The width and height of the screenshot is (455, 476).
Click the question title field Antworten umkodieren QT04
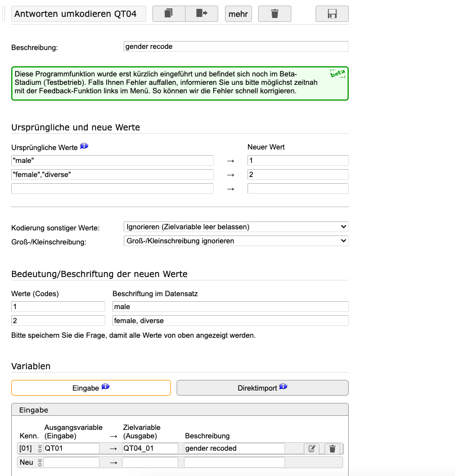78,13
